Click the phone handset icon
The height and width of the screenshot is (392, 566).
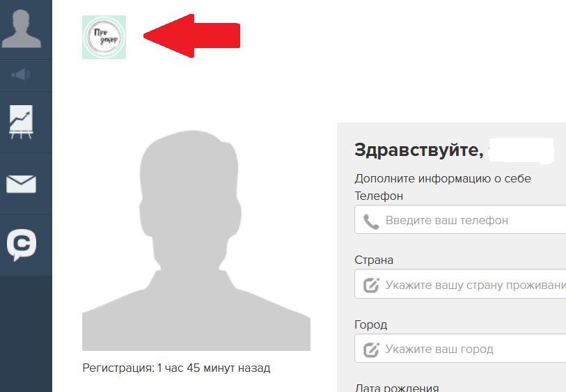click(371, 221)
